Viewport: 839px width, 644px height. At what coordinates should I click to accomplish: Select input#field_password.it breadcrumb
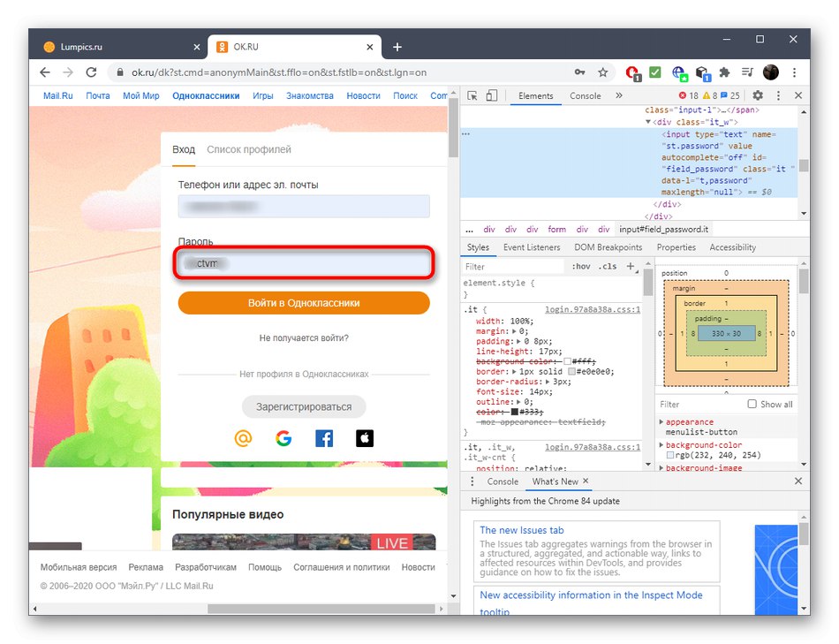point(663,229)
